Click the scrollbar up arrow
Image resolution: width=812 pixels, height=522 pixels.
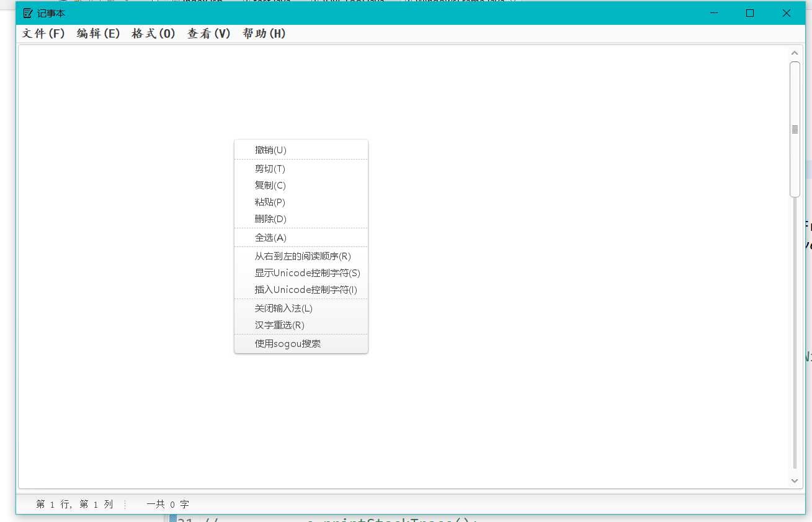[x=795, y=54]
